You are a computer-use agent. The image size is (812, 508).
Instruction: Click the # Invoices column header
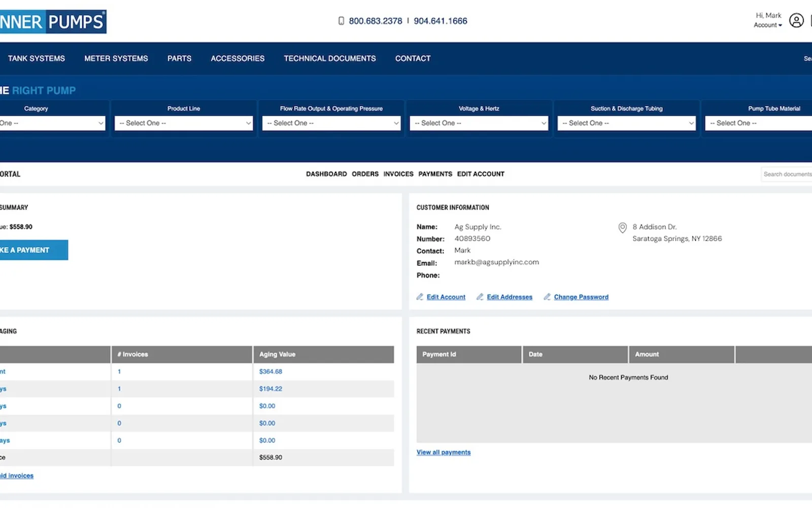(x=182, y=355)
